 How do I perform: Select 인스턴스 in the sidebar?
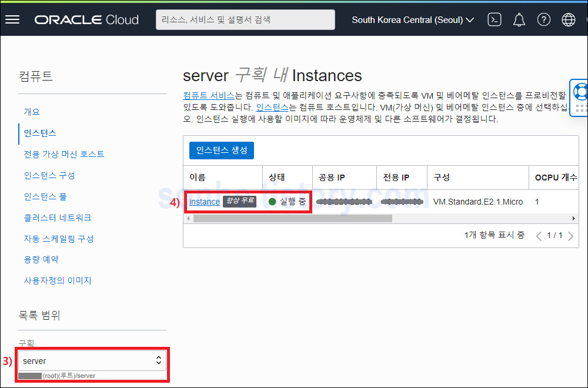(40, 133)
